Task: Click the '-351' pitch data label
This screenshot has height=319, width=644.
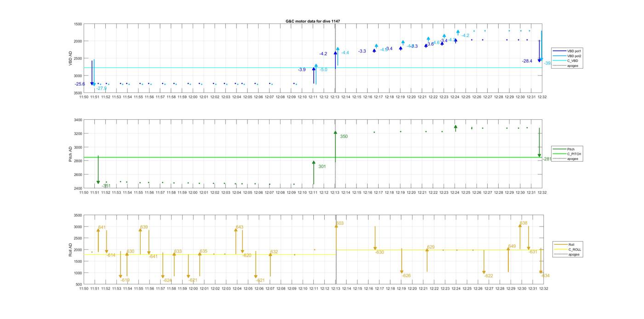Action: click(x=106, y=186)
